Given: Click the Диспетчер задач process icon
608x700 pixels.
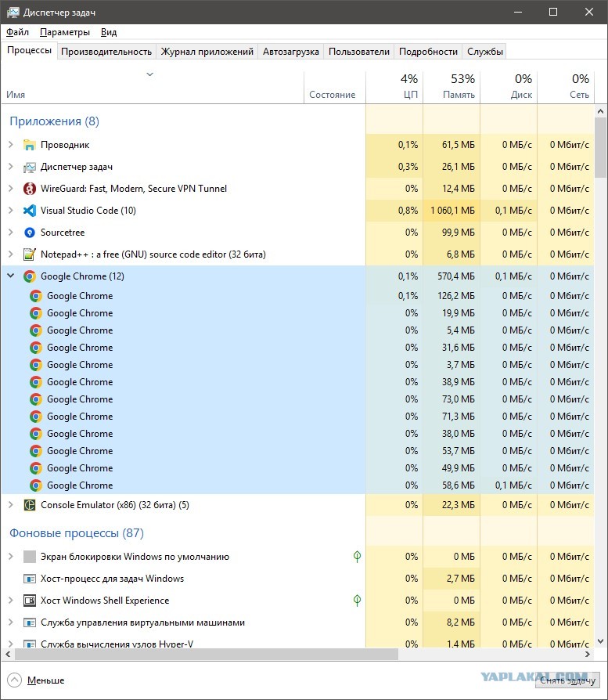Looking at the screenshot, I should click(30, 167).
